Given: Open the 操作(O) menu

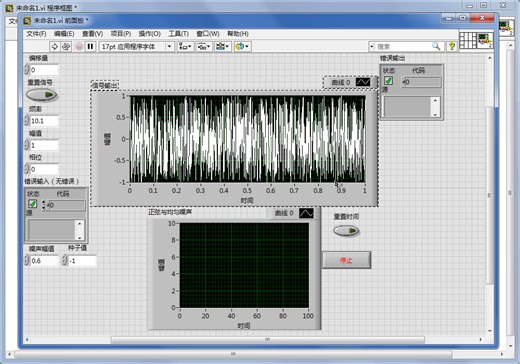Looking at the screenshot, I should point(150,34).
